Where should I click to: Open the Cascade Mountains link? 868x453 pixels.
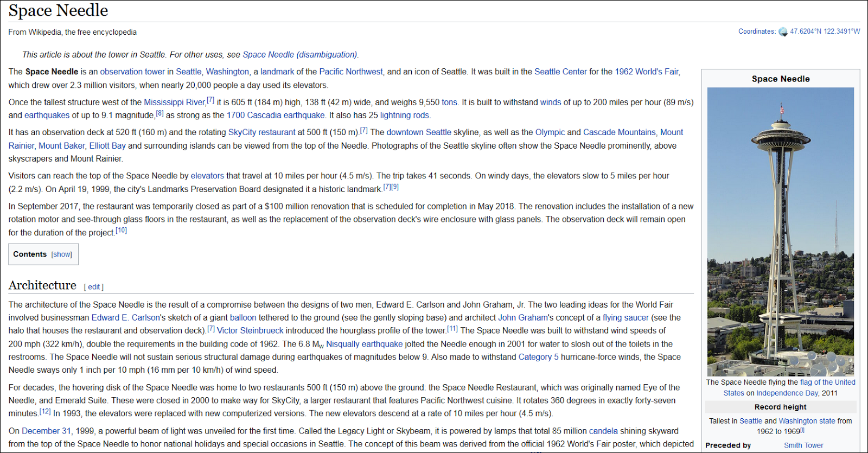[x=619, y=132]
